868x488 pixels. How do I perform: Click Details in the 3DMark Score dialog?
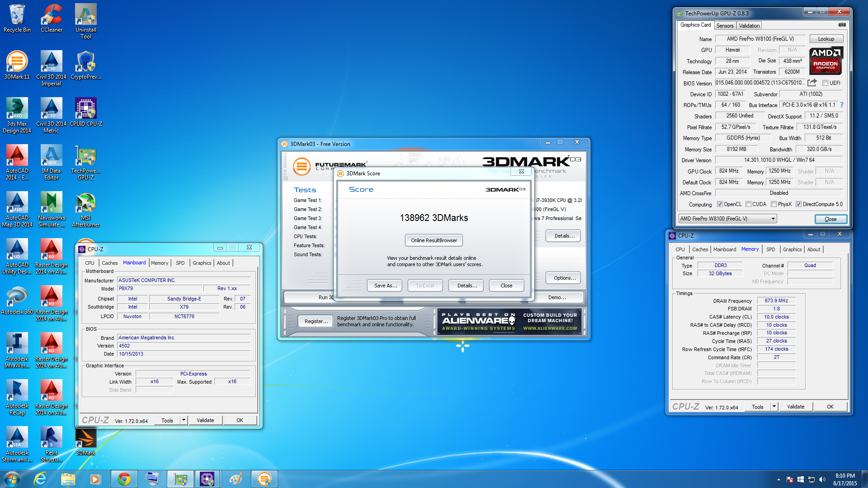coord(467,286)
